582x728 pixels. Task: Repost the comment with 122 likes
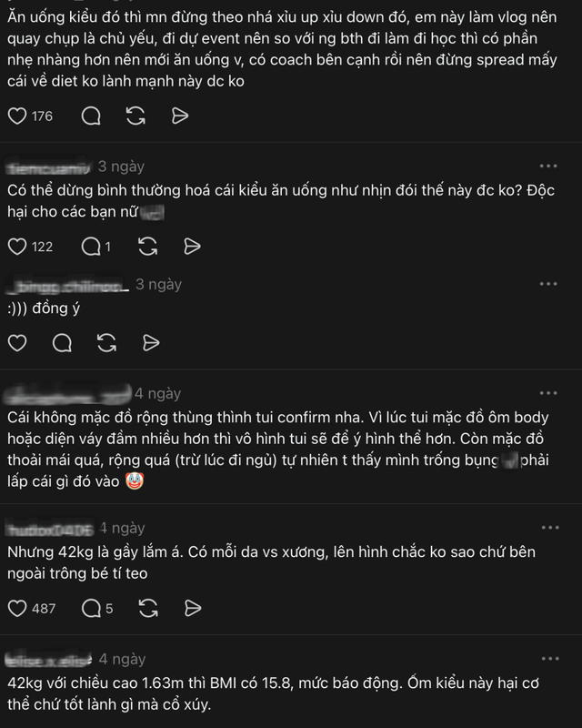[147, 246]
